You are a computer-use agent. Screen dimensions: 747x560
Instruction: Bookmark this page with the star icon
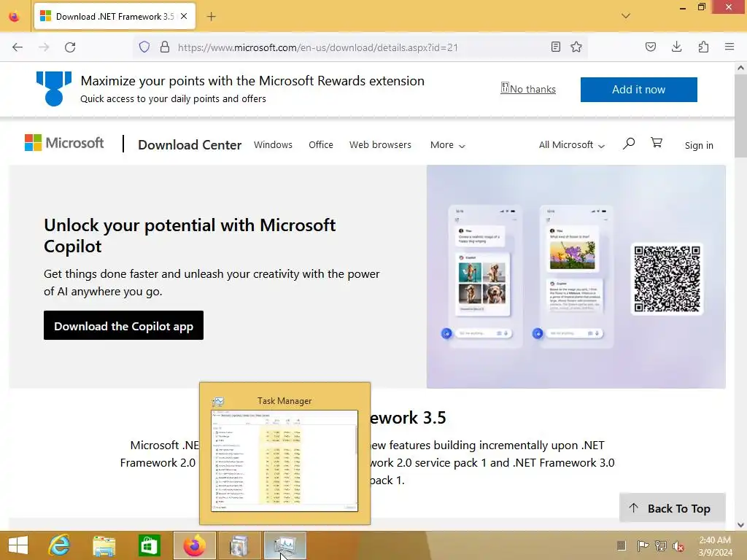tap(576, 47)
